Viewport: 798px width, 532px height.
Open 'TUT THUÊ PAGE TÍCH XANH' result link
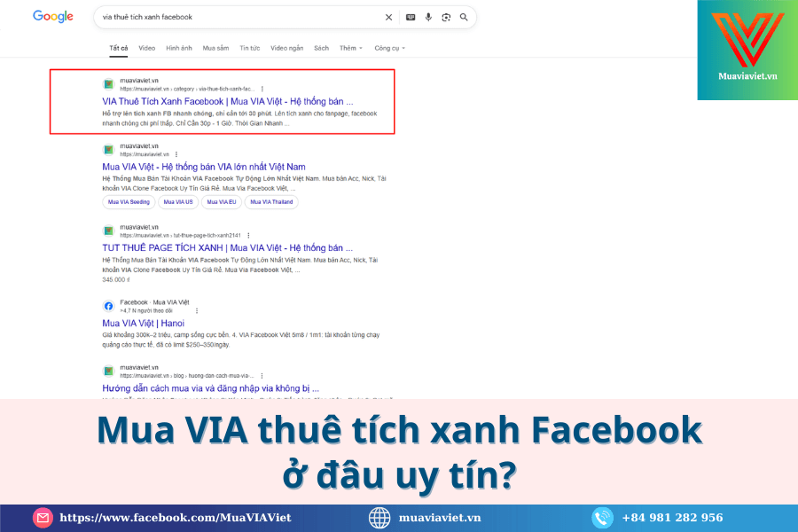tap(228, 248)
